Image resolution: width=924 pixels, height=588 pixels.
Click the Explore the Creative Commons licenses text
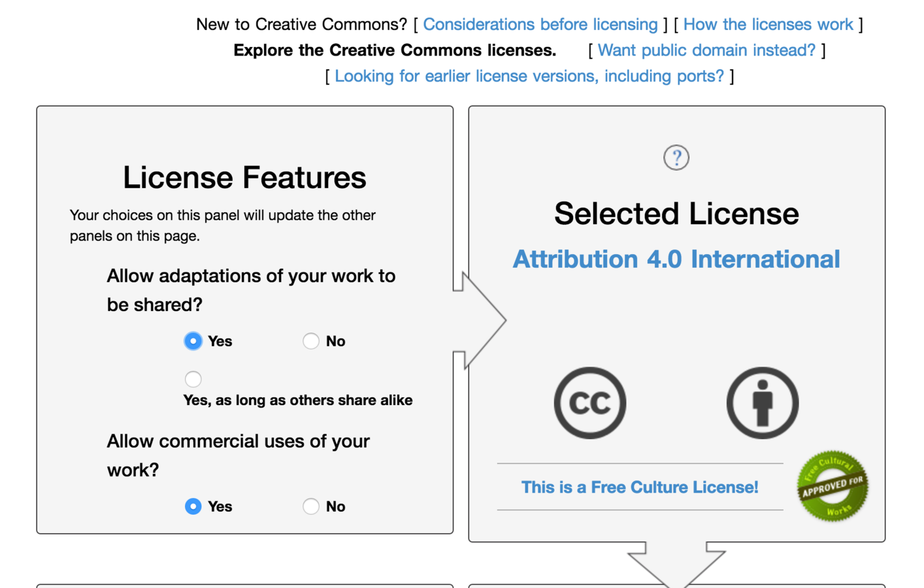point(395,50)
